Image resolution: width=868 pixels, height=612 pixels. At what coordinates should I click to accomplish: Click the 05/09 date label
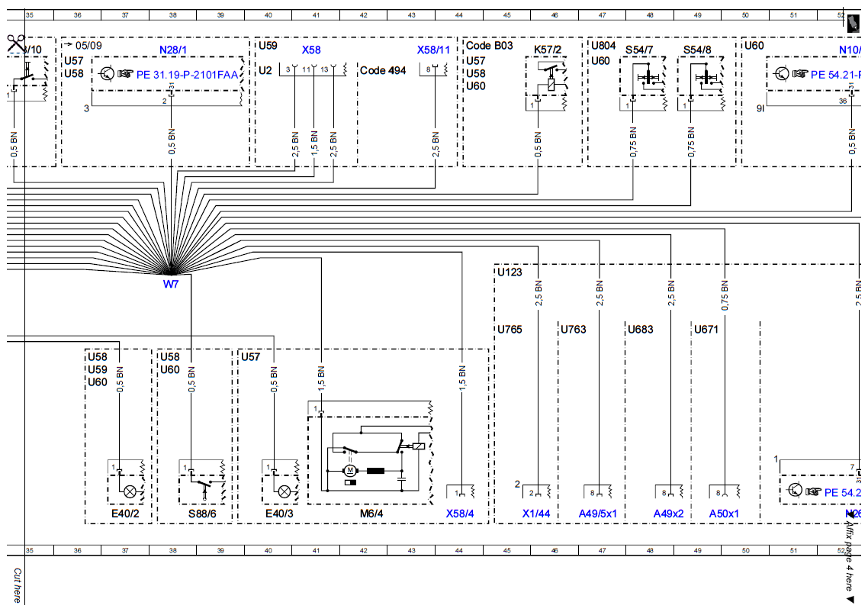click(x=88, y=46)
